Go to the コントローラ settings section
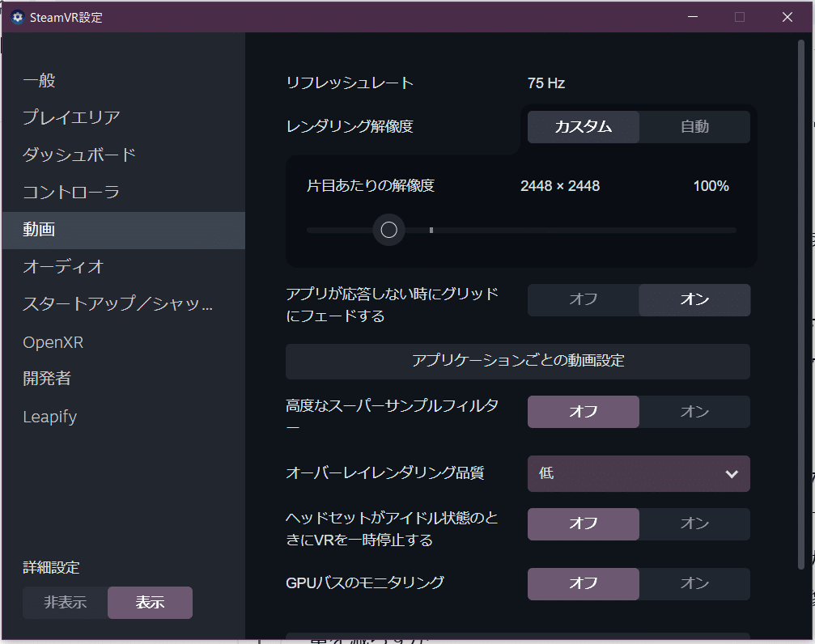The width and height of the screenshot is (815, 644). coord(123,193)
